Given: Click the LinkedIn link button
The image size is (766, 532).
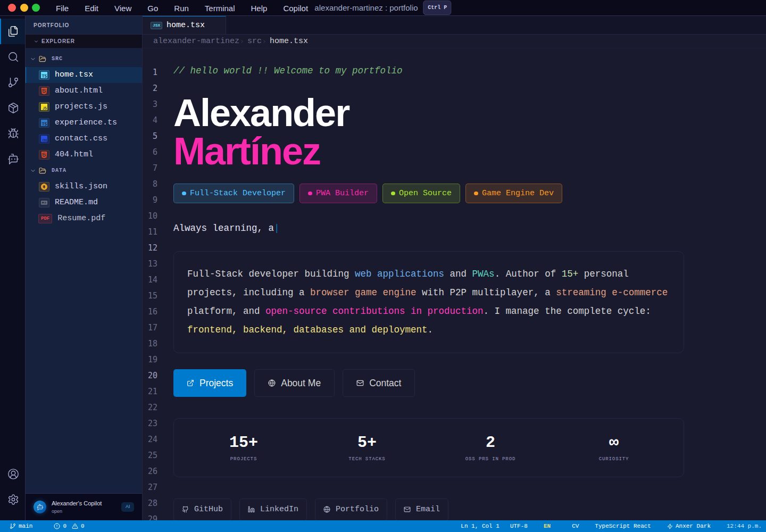Looking at the screenshot, I should tap(273, 509).
